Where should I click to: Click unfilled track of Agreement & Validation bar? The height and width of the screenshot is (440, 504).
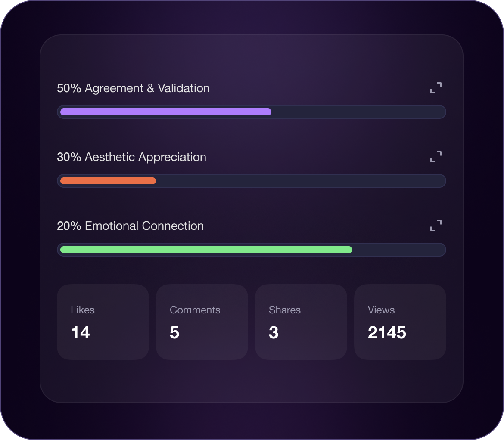click(358, 112)
